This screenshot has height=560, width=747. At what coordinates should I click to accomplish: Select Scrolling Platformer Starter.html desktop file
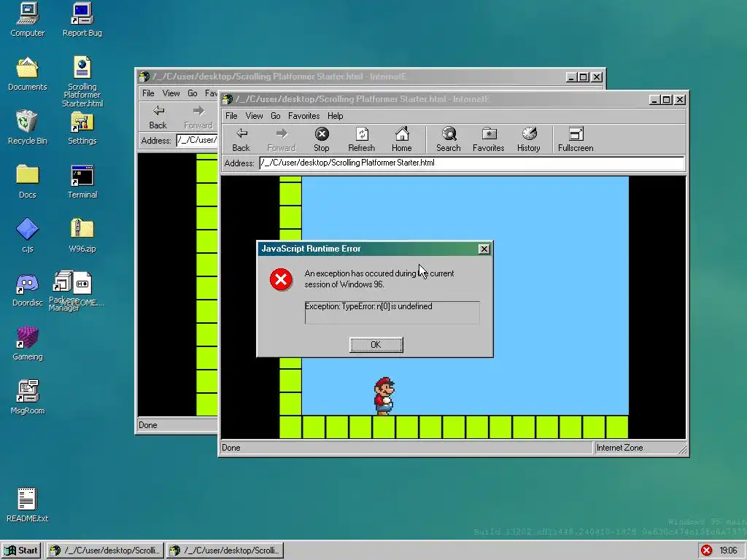click(x=82, y=82)
